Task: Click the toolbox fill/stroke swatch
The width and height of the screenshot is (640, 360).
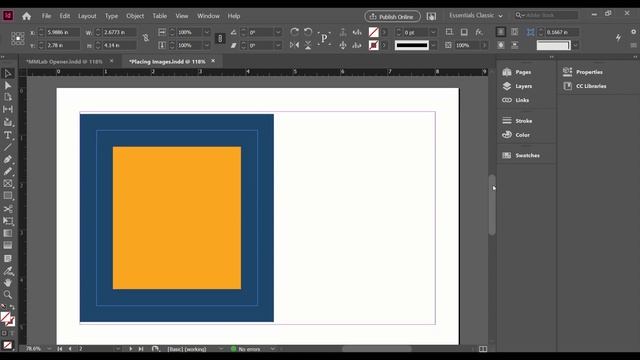Action: click(7, 319)
